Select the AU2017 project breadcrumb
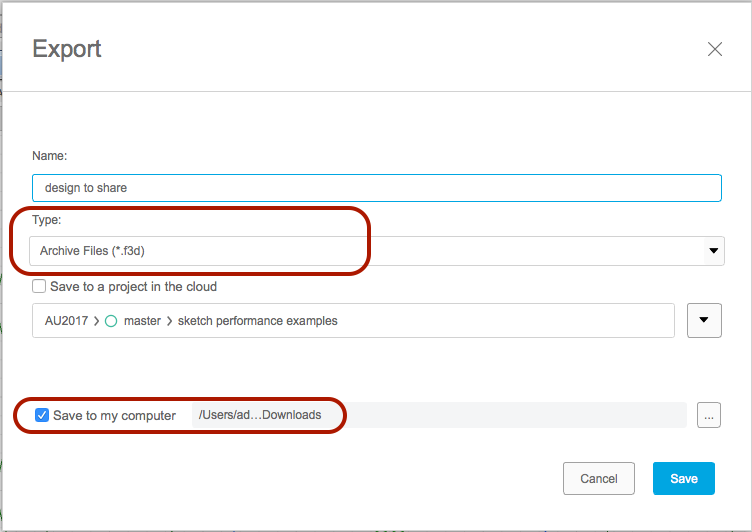 (x=66, y=320)
